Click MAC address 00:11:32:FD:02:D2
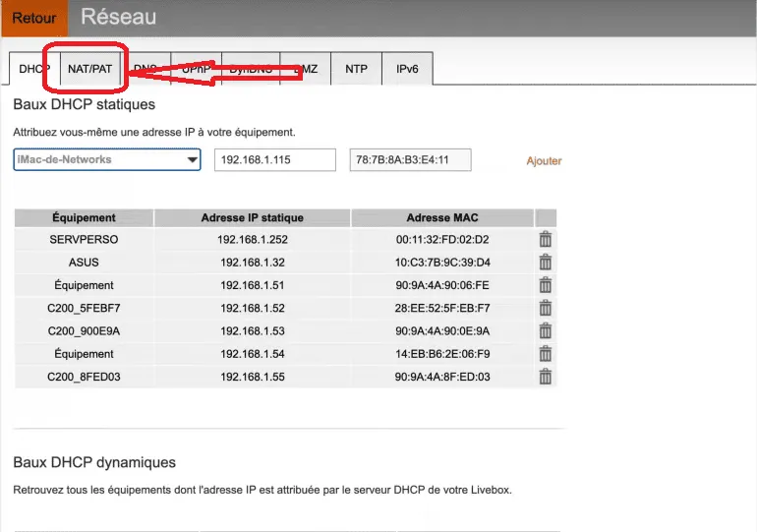 pos(442,239)
